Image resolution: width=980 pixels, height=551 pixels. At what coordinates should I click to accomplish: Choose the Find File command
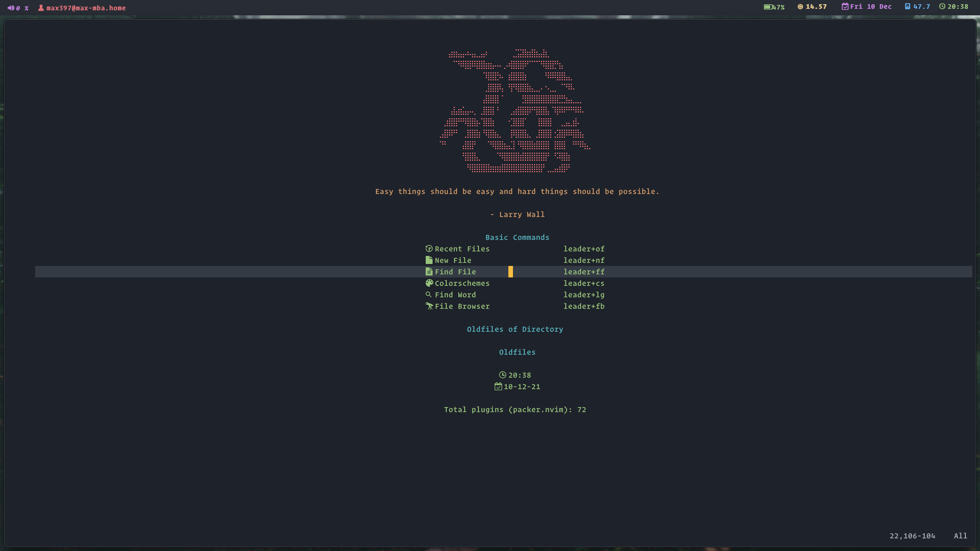[455, 272]
